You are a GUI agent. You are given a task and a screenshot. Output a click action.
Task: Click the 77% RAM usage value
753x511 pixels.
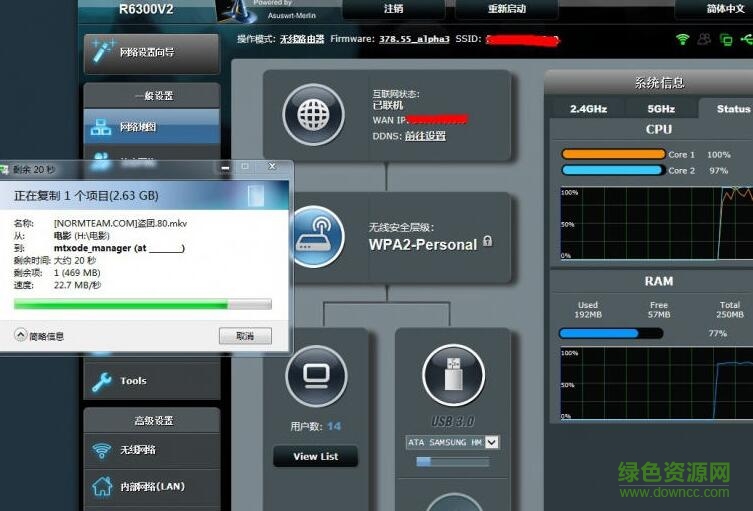717,333
